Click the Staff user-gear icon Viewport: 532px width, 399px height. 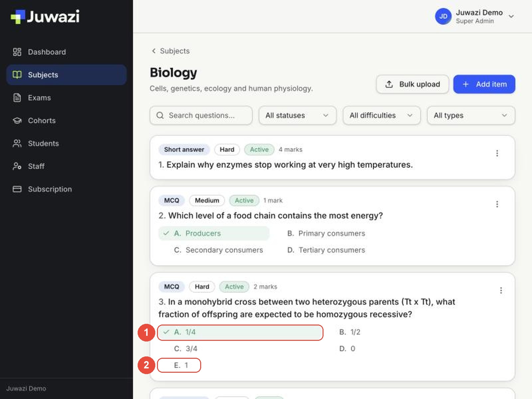(17, 166)
